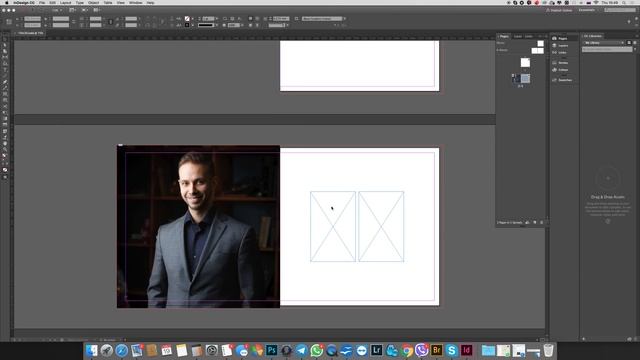This screenshot has width=640, height=360.
Task: Open the stroke style dropdown
Action: tap(207, 25)
